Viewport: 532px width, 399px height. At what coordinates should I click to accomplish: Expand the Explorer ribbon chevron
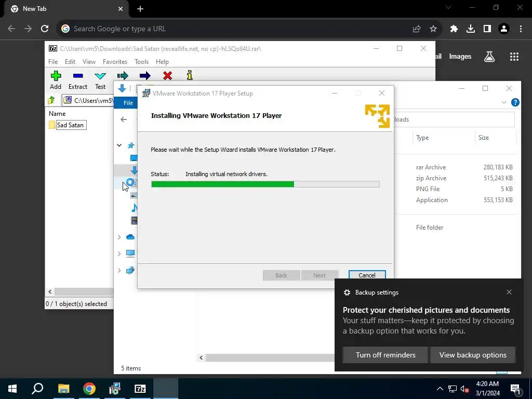click(x=504, y=102)
